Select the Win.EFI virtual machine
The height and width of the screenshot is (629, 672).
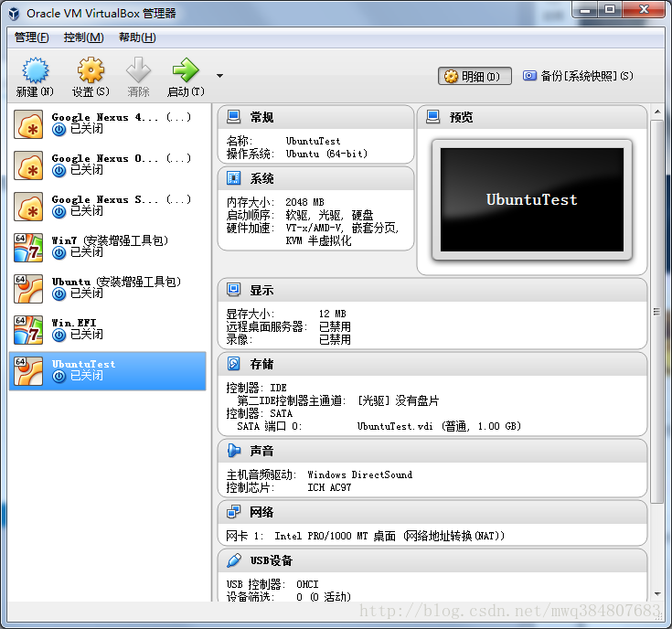pos(108,330)
